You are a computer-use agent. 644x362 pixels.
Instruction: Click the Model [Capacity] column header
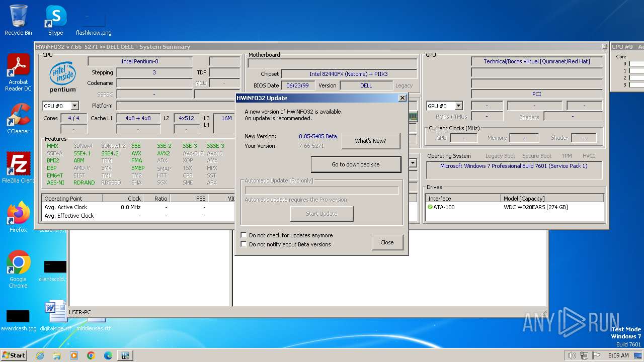pyautogui.click(x=552, y=199)
